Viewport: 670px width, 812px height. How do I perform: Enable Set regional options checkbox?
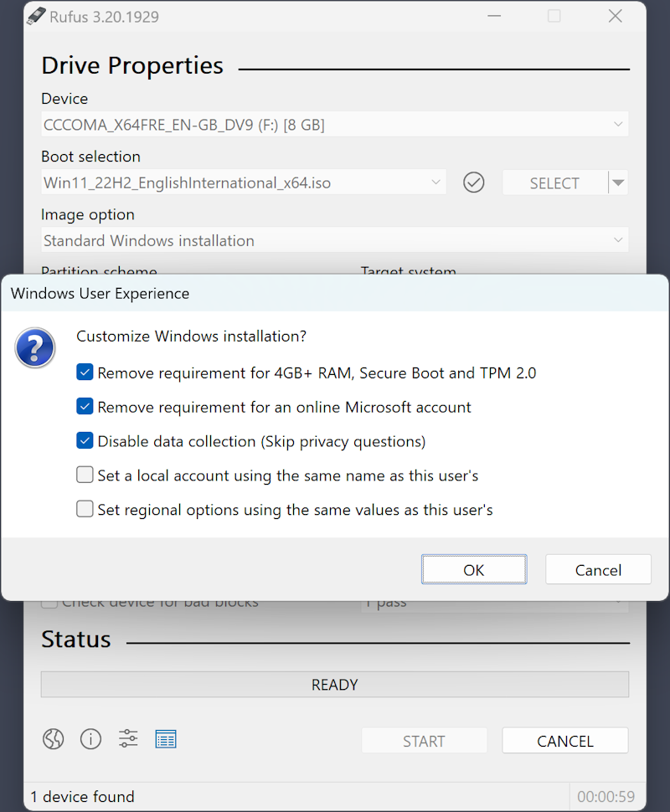click(x=85, y=509)
